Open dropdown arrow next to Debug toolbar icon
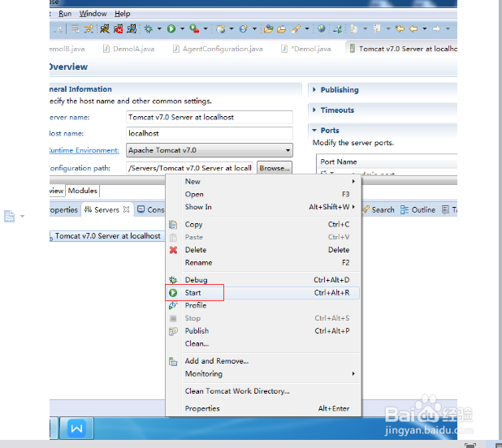Image resolution: width=502 pixels, height=448 pixels. coord(159,28)
